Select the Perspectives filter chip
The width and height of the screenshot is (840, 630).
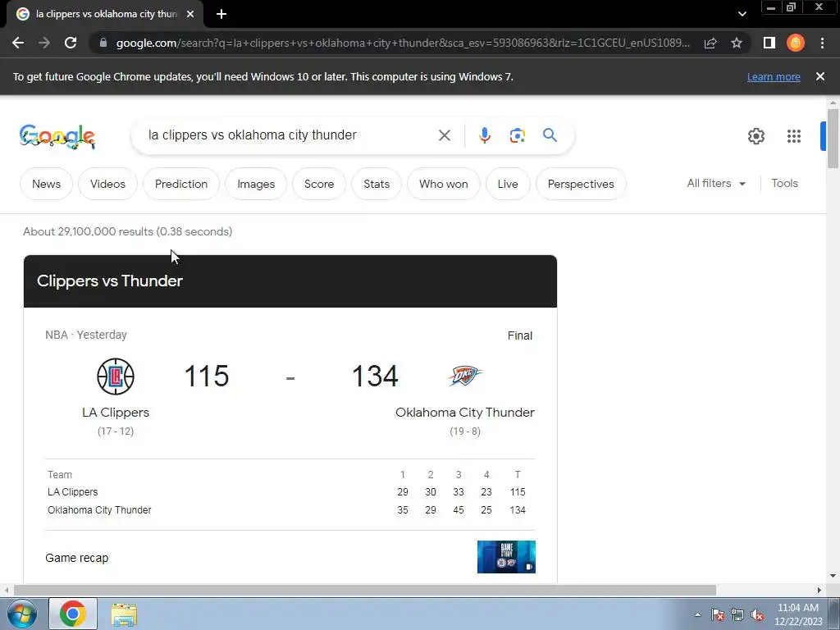pyautogui.click(x=581, y=184)
